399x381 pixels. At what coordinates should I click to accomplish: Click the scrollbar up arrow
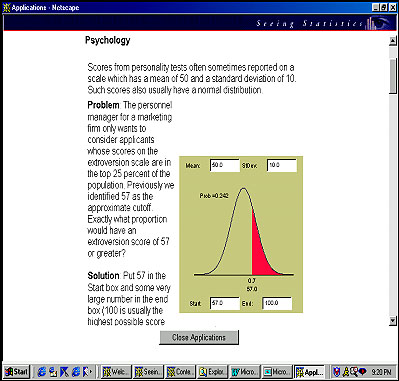[393, 41]
